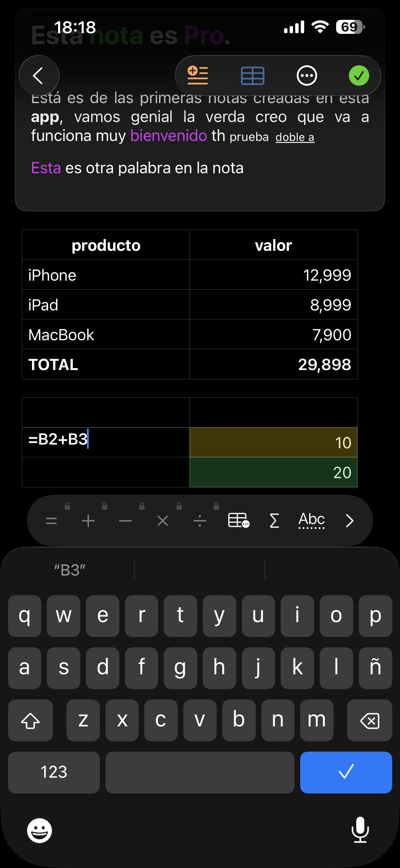
Task: Switch keyboard to 123 numbers layout
Action: 54,772
